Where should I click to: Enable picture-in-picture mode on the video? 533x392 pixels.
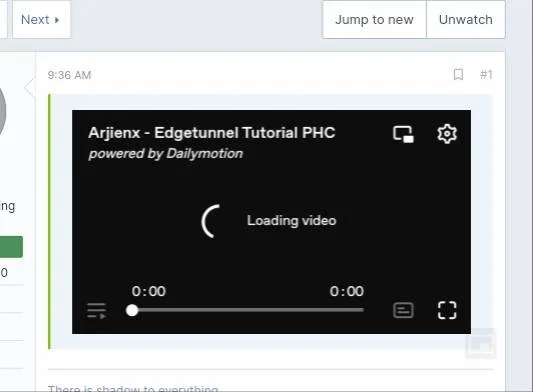point(403,134)
